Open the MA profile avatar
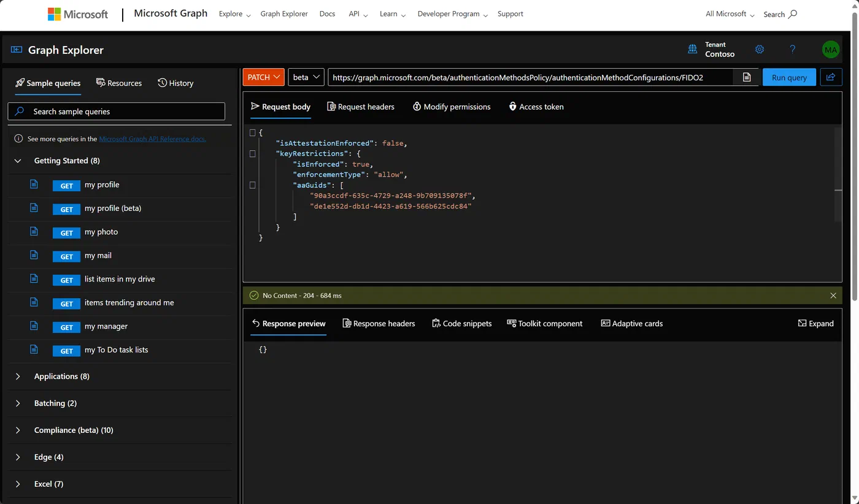Image resolution: width=859 pixels, height=504 pixels. (831, 50)
